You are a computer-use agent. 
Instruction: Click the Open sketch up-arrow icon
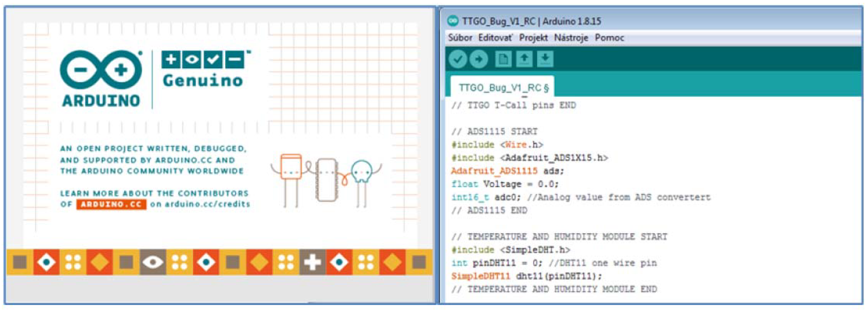point(524,59)
